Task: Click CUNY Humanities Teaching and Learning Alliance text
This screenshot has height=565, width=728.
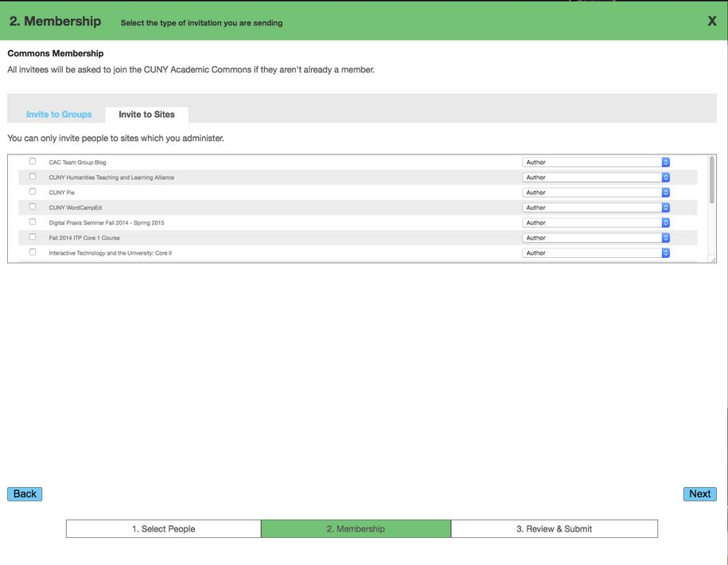Action: click(x=111, y=177)
